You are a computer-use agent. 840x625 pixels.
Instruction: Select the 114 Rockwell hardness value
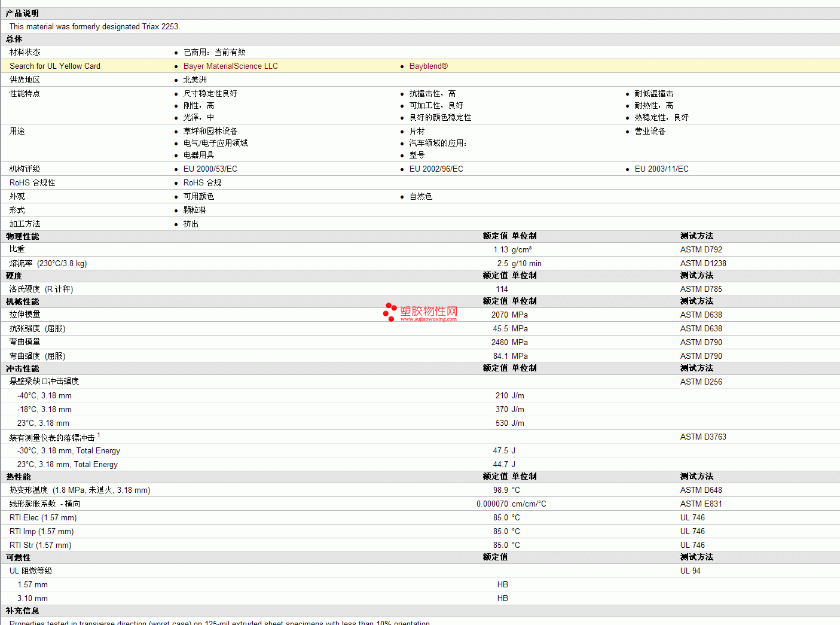tap(502, 289)
